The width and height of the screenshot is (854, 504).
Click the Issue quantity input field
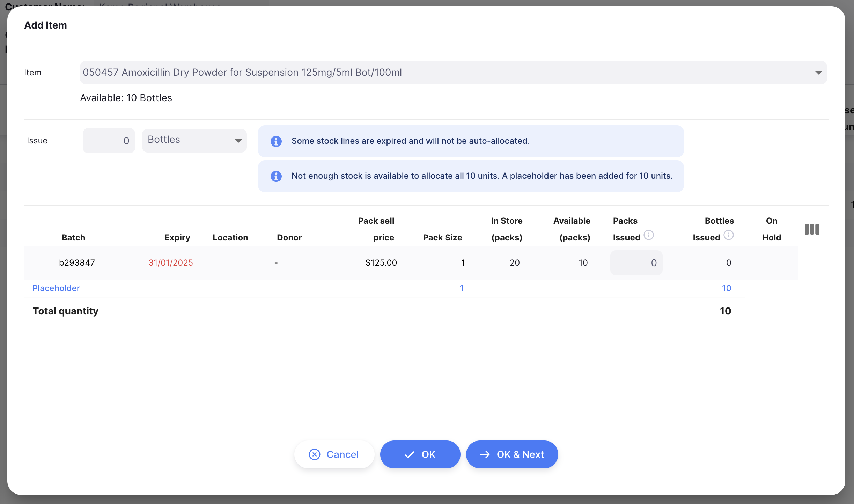(109, 140)
